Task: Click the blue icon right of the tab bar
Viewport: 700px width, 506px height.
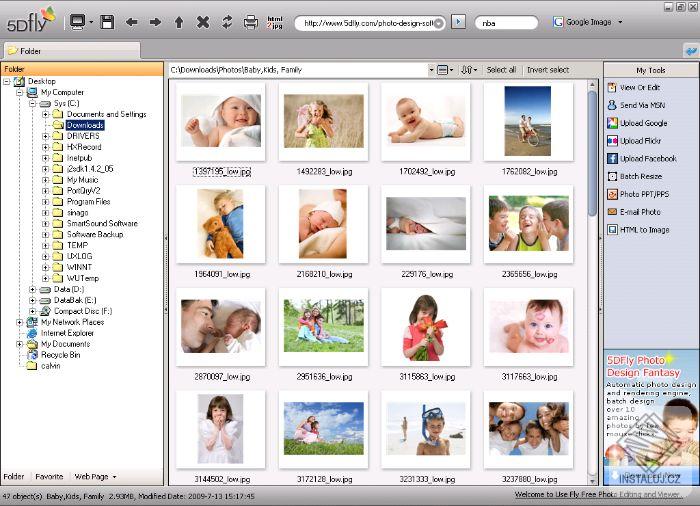Action: pos(691,51)
